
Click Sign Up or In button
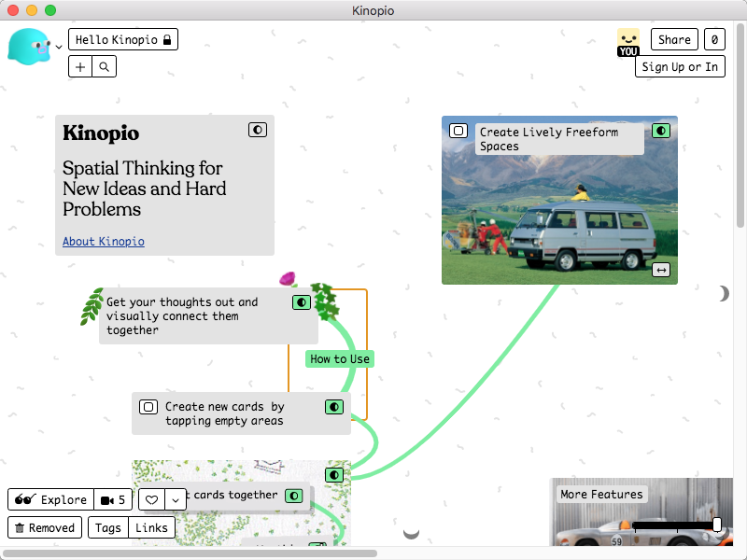(x=680, y=66)
